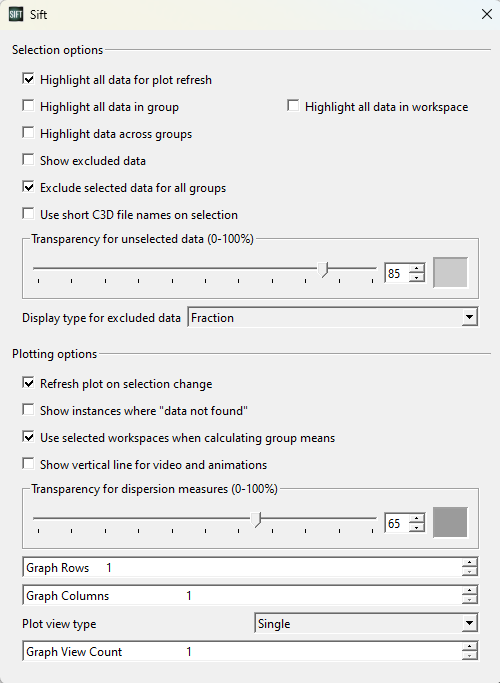Increment dispersion measures transparency value
The width and height of the screenshot is (500, 683).
417,518
